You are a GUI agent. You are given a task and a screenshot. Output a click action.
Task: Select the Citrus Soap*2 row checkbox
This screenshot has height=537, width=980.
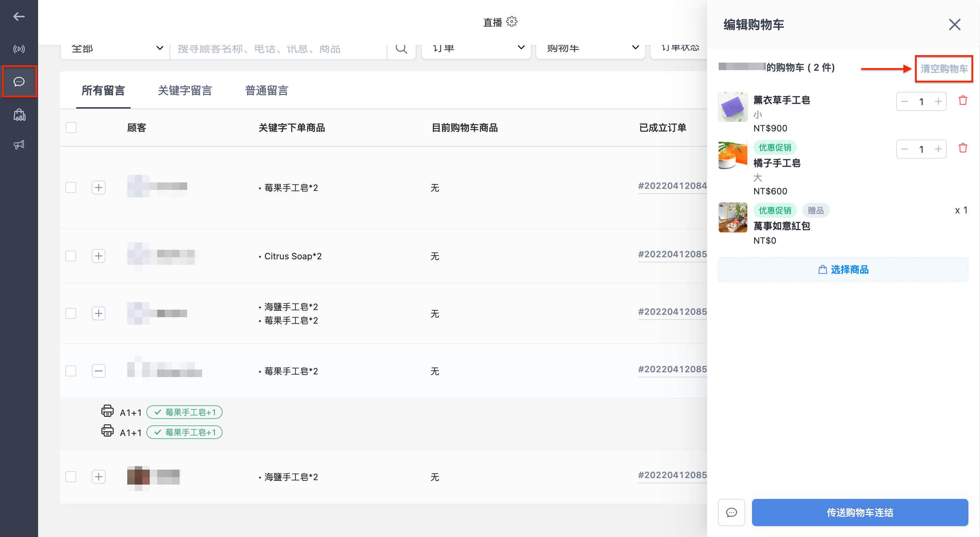pos(71,256)
